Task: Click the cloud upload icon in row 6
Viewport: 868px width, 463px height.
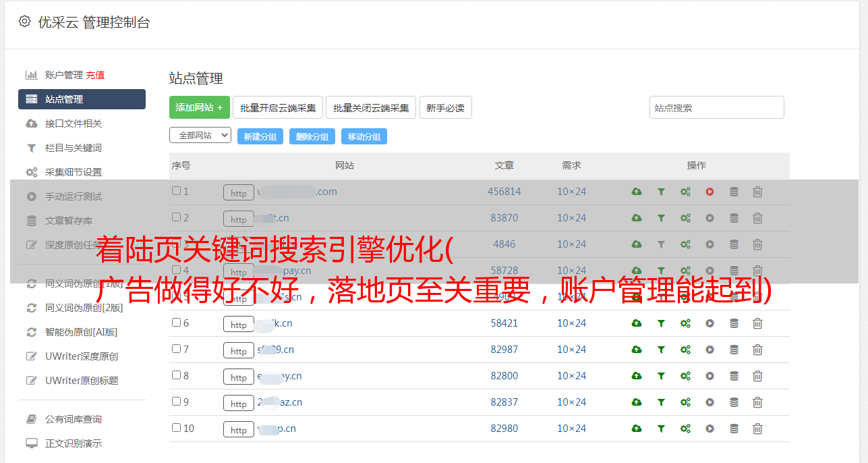Action: [x=637, y=323]
